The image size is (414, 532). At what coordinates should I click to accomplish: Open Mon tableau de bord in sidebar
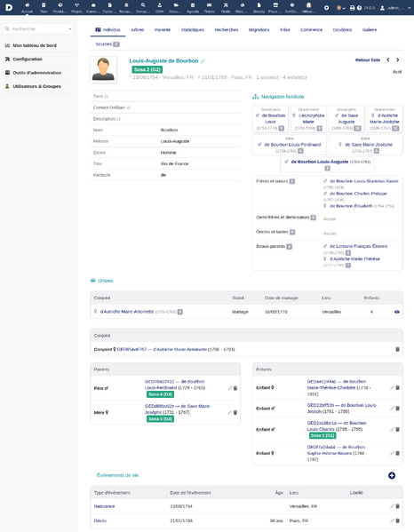pyautogui.click(x=35, y=45)
